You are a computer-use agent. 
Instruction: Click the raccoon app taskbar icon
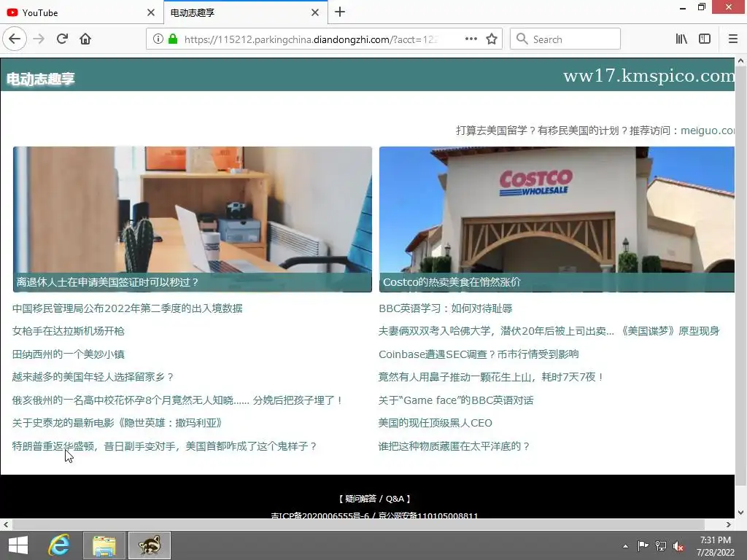point(150,545)
